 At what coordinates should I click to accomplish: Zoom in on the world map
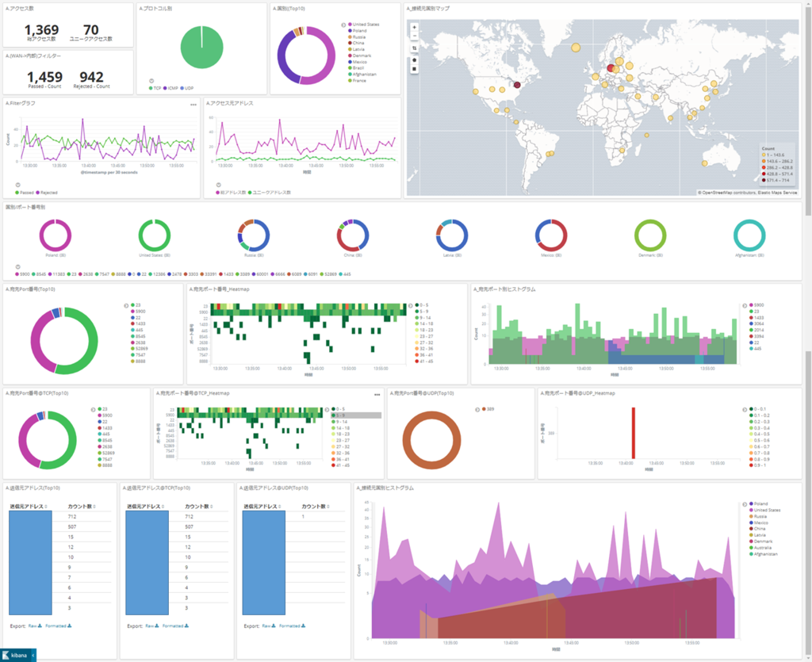click(x=414, y=27)
